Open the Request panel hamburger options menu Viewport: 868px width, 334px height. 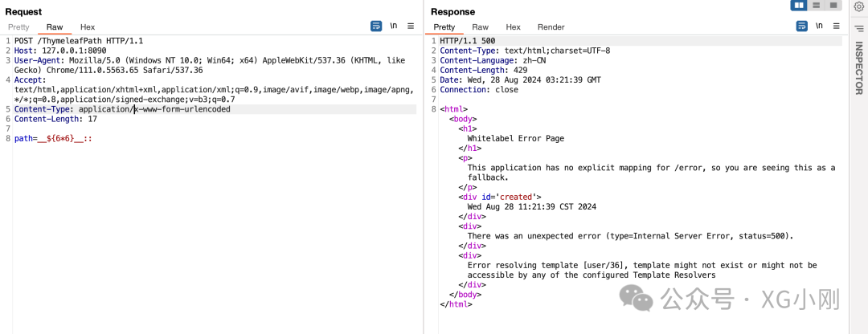coord(411,26)
